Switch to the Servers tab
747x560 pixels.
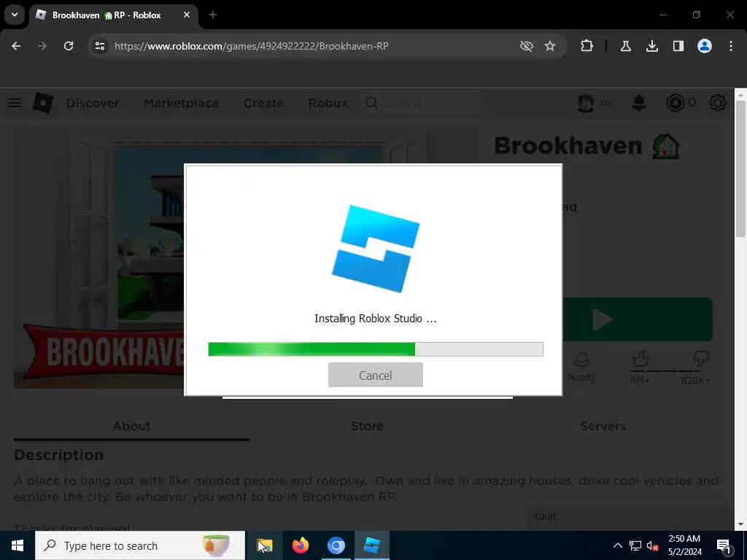point(603,426)
